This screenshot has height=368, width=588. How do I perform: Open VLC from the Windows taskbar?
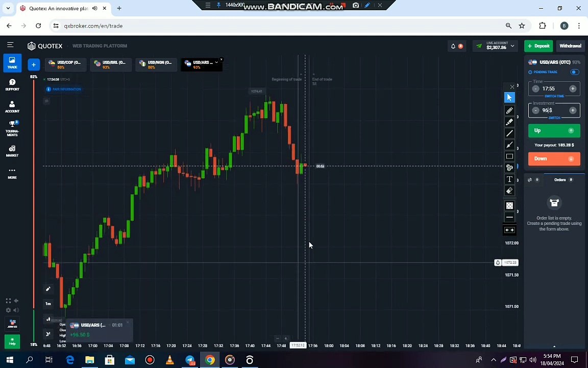click(x=170, y=360)
